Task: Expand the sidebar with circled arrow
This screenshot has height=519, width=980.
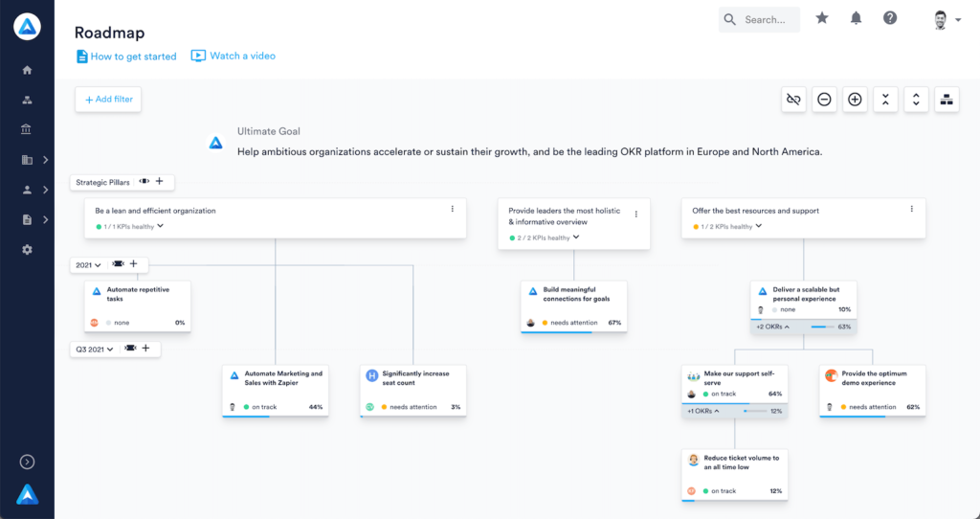Action: 27,463
